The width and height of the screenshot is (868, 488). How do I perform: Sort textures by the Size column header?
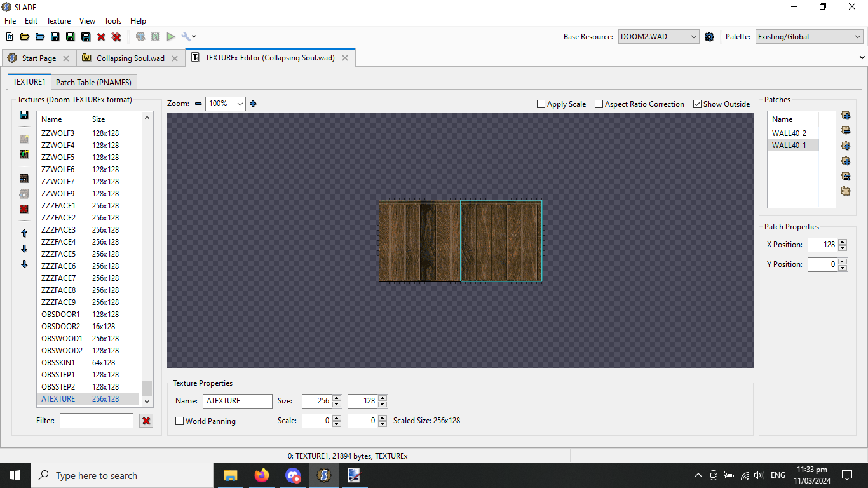click(113, 119)
